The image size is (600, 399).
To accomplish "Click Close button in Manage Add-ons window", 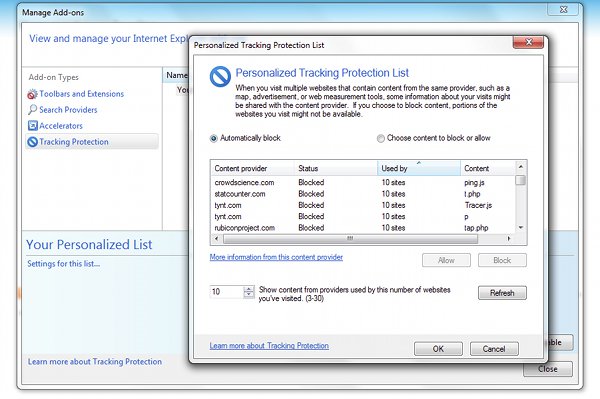I will click(x=548, y=369).
